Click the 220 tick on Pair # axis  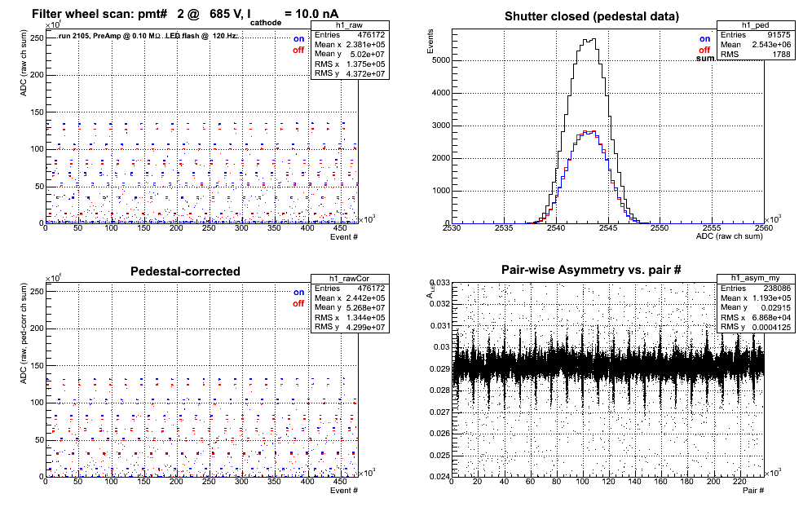point(739,482)
